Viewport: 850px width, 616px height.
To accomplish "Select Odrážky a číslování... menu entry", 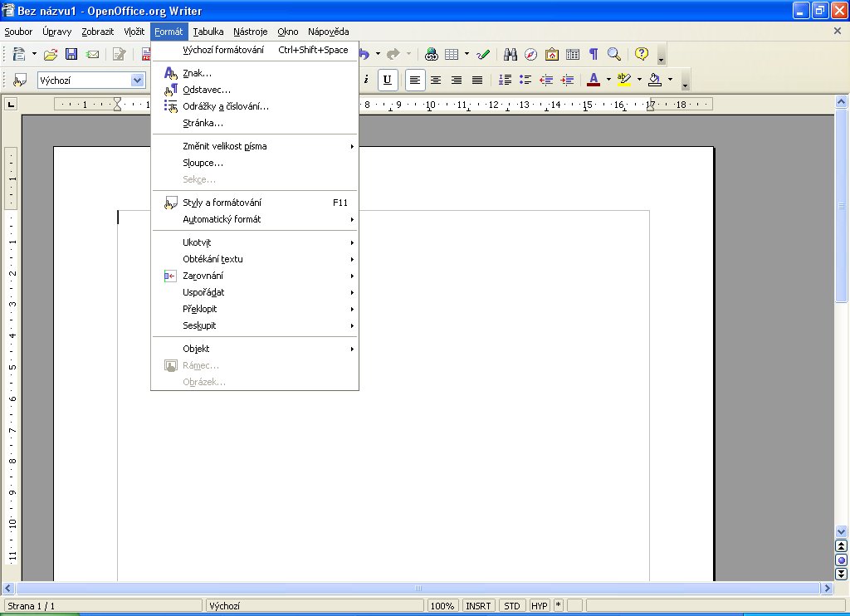I will tap(255, 106).
